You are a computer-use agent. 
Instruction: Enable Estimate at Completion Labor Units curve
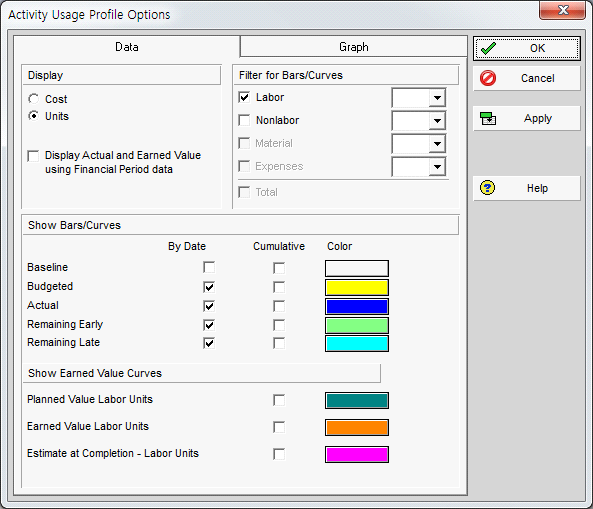coord(279,454)
